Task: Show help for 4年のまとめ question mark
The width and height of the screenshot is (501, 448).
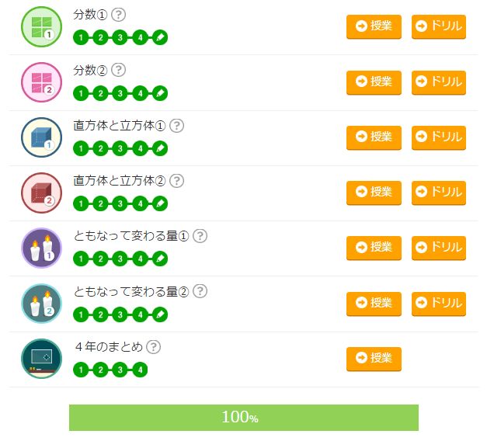Action: (153, 347)
